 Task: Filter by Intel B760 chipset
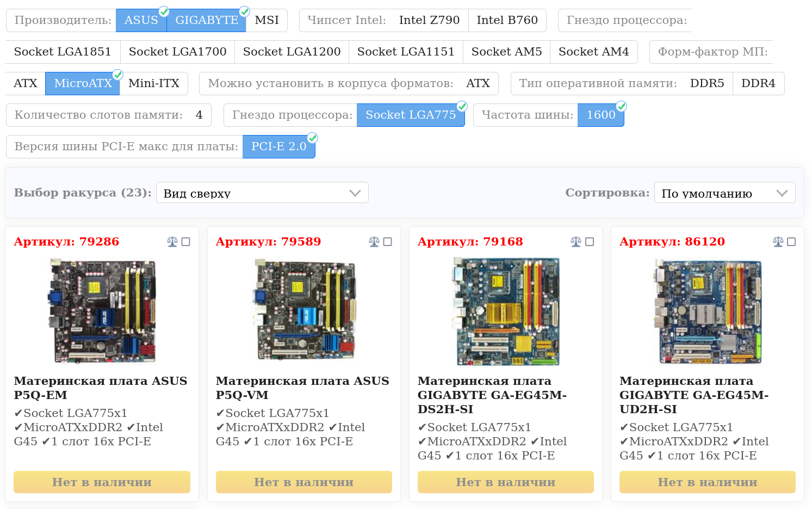point(507,20)
